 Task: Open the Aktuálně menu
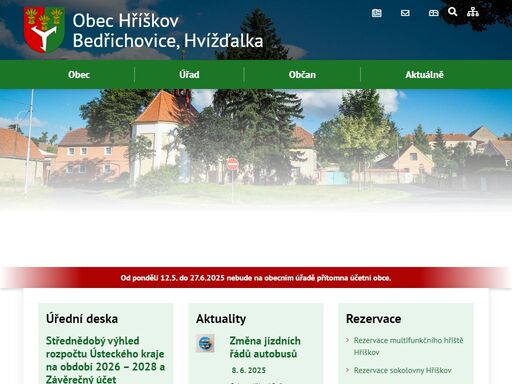[x=424, y=74]
